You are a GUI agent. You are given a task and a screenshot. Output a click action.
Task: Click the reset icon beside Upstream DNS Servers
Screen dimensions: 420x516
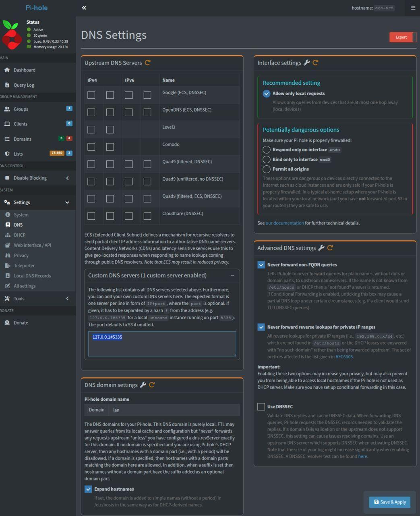coord(147,62)
